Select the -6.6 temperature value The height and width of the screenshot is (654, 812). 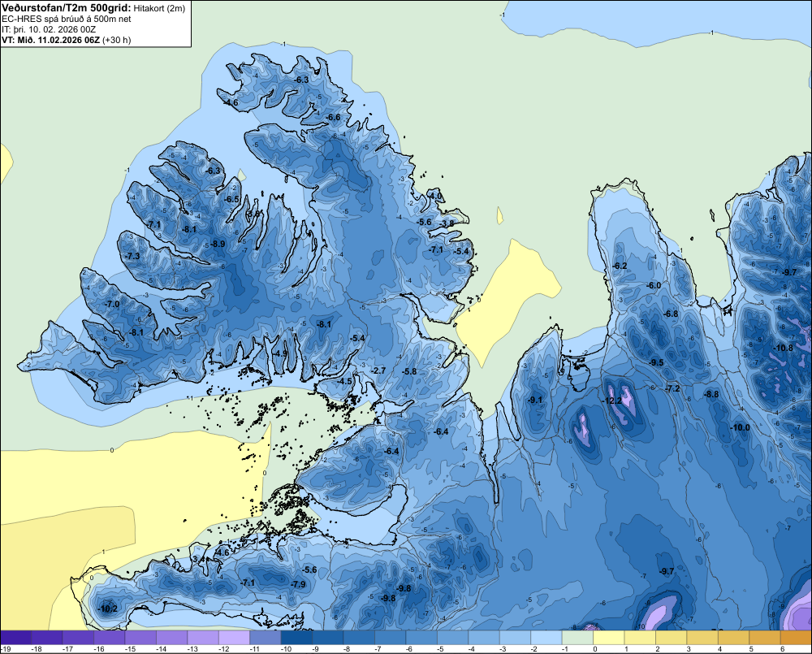[334, 118]
